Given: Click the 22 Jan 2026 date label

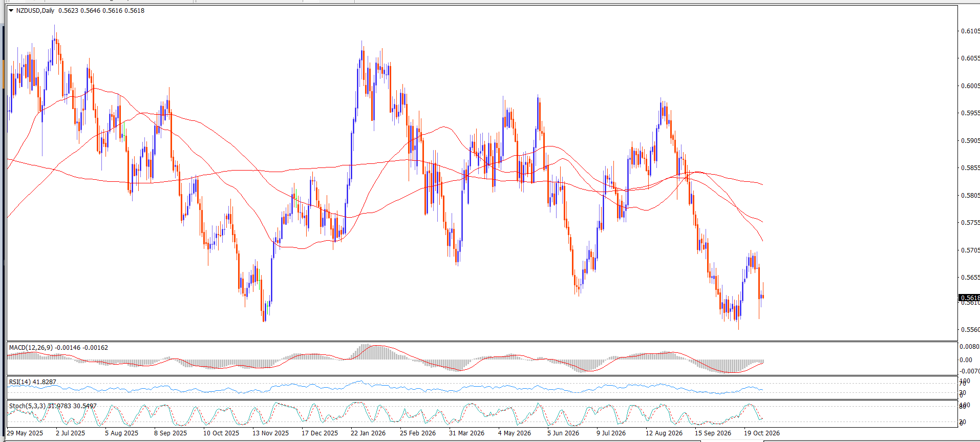Looking at the screenshot, I should [x=368, y=433].
